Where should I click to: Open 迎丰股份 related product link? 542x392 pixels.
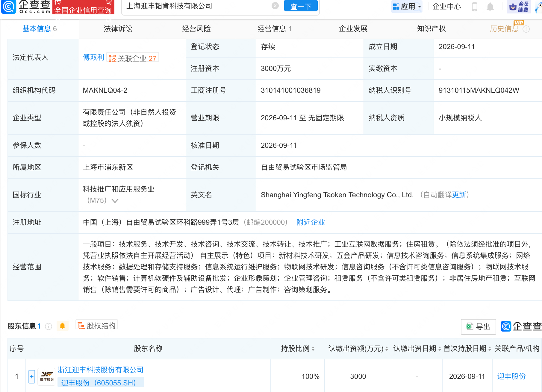511,376
